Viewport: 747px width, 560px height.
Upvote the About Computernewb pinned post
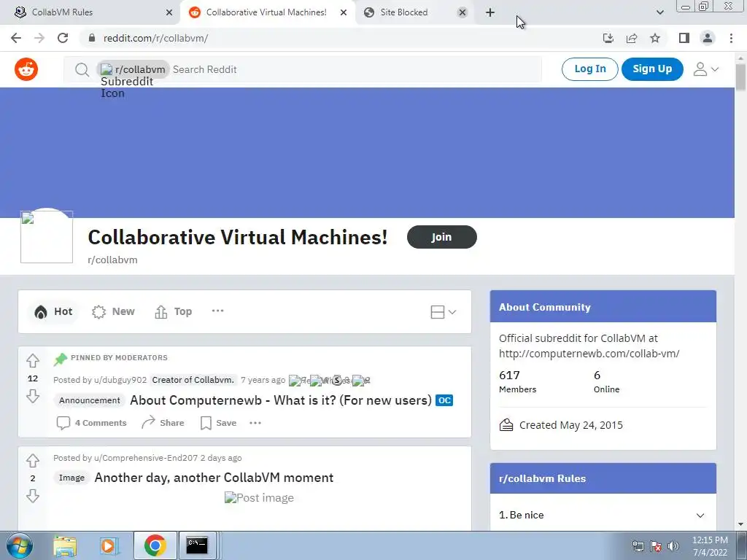point(32,360)
